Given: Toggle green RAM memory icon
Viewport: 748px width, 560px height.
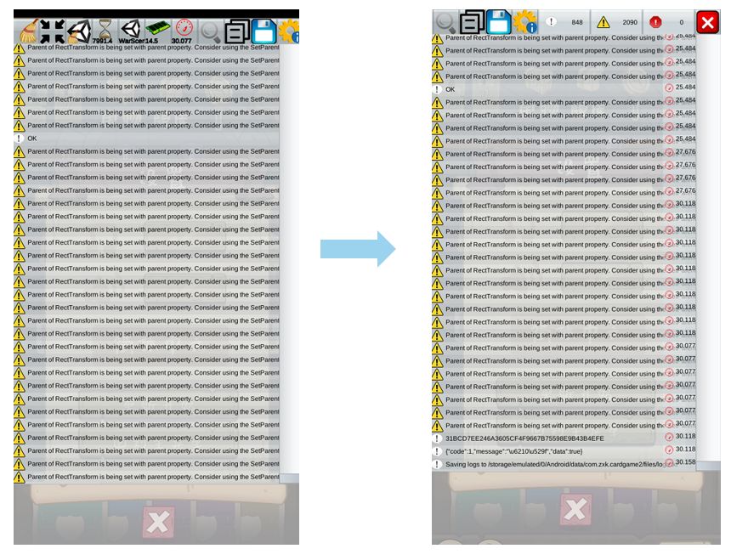Looking at the screenshot, I should [157, 30].
